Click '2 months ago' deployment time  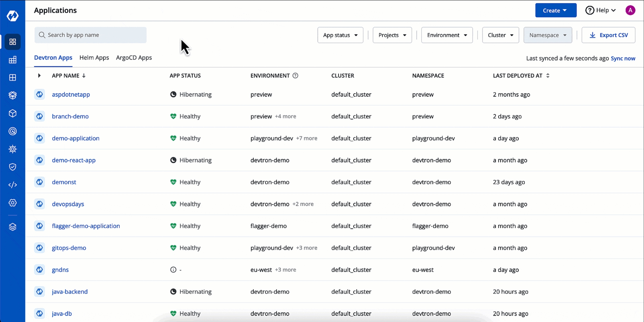512,94
